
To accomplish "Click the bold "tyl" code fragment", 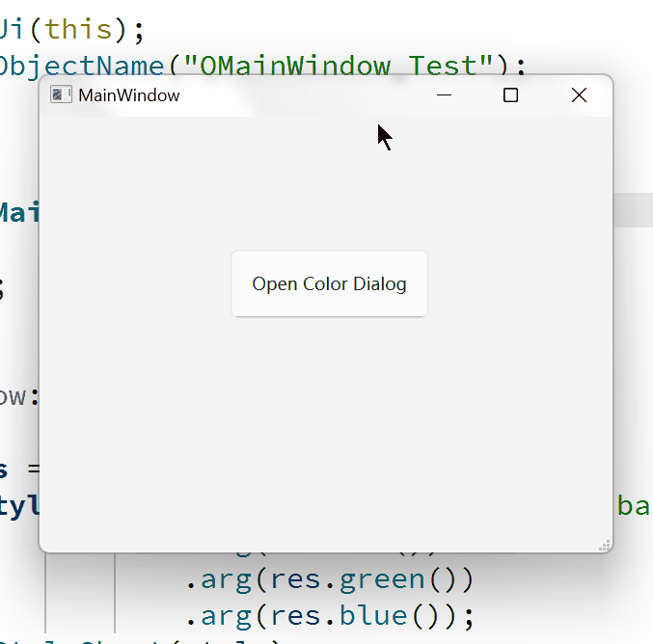I will pos(19,505).
